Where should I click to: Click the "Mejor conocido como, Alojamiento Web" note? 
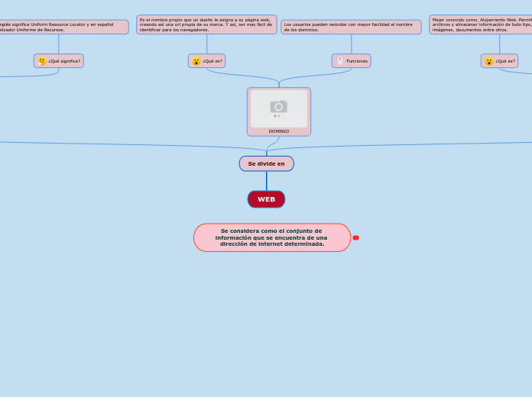(482, 24)
